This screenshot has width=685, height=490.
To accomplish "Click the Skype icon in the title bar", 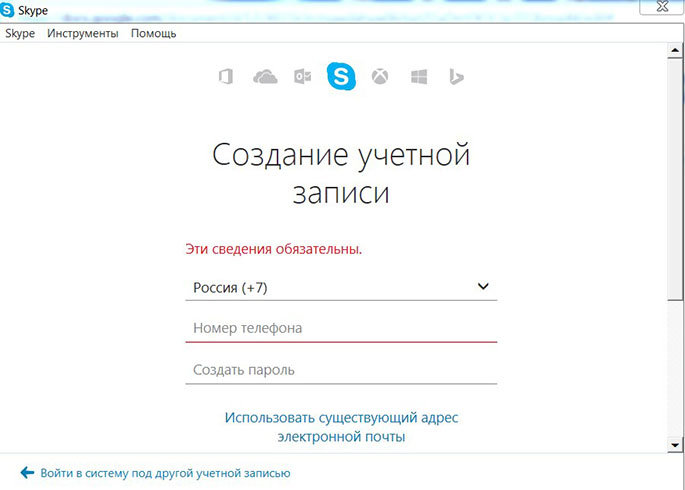I will 7,10.
